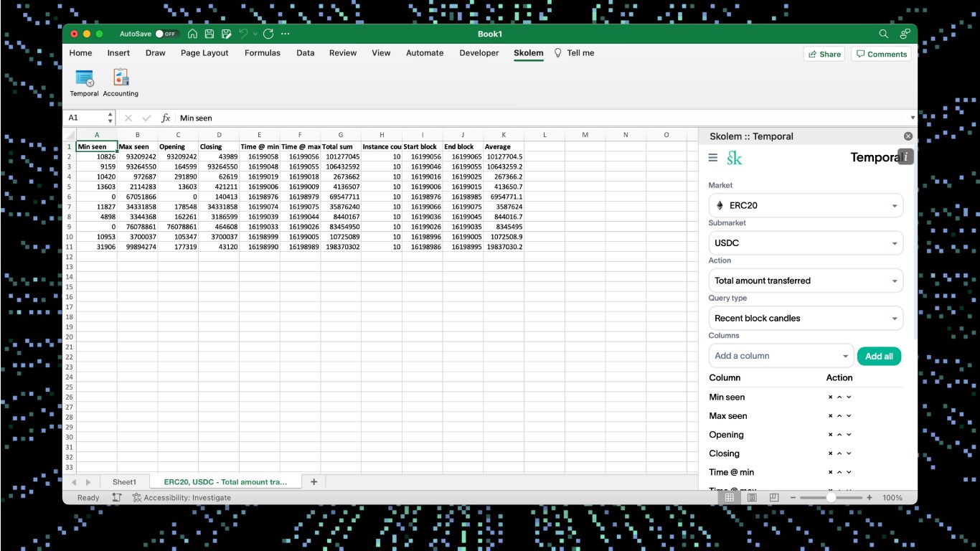
Task: Switch to the Sheet1 worksheet tab
Action: 124,482
